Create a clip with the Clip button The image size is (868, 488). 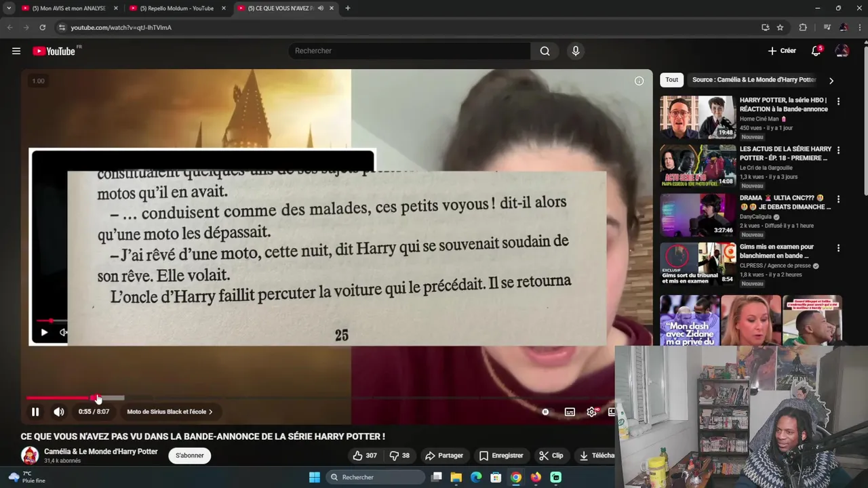[x=551, y=455]
